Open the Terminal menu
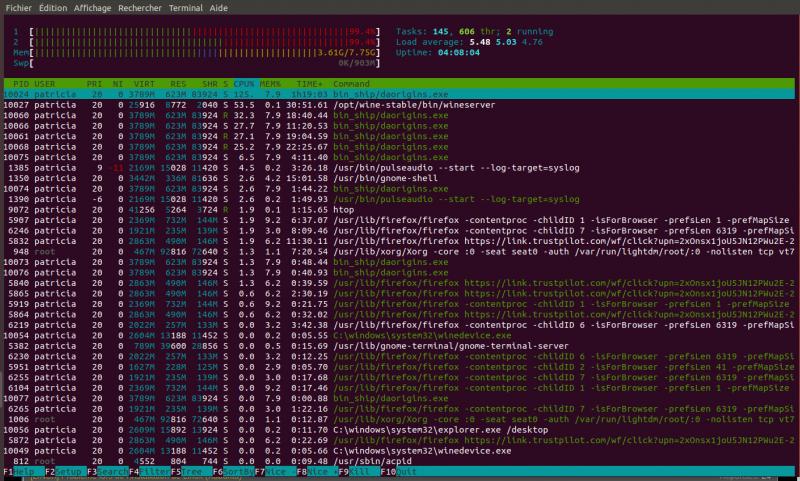This screenshot has height=481, width=800. click(186, 8)
